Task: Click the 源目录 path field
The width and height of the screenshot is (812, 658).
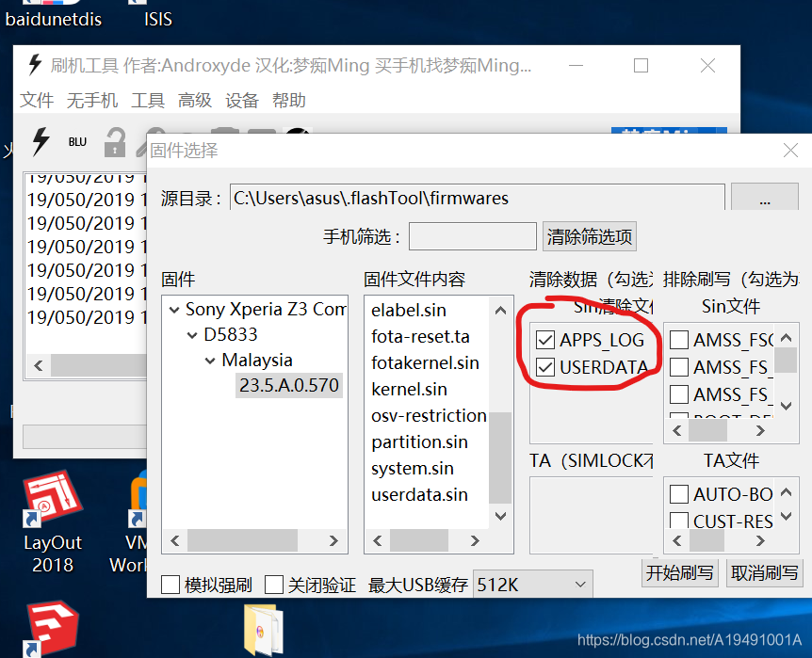Action: click(477, 198)
